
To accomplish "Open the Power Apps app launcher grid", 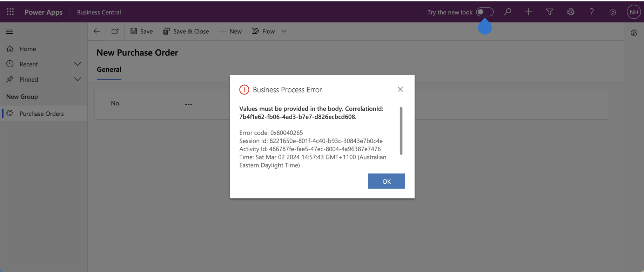I will coord(10,12).
